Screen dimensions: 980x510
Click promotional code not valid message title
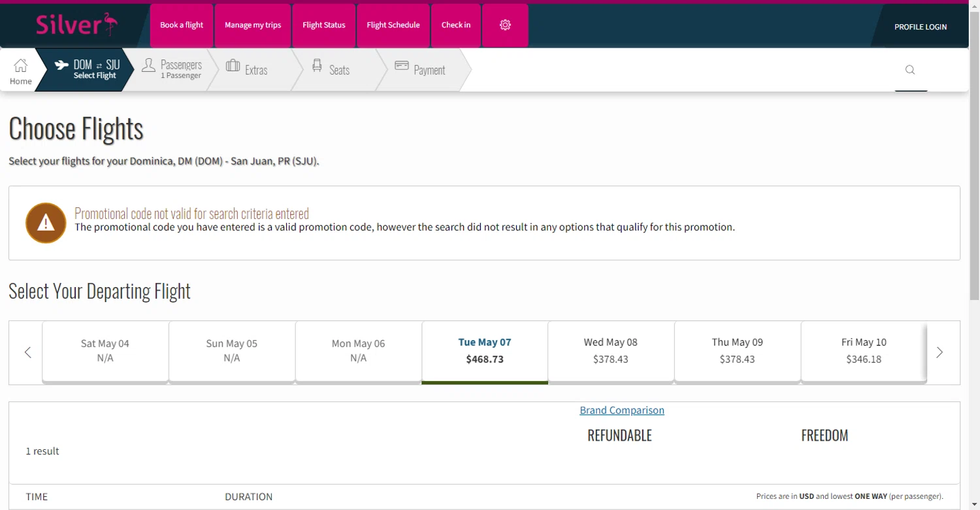pyautogui.click(x=191, y=213)
